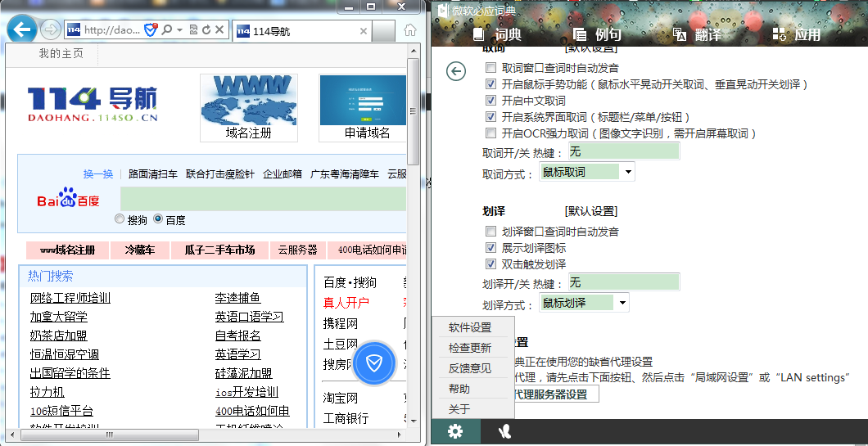Open the 携程网 link
This screenshot has width=868, height=446.
click(341, 323)
